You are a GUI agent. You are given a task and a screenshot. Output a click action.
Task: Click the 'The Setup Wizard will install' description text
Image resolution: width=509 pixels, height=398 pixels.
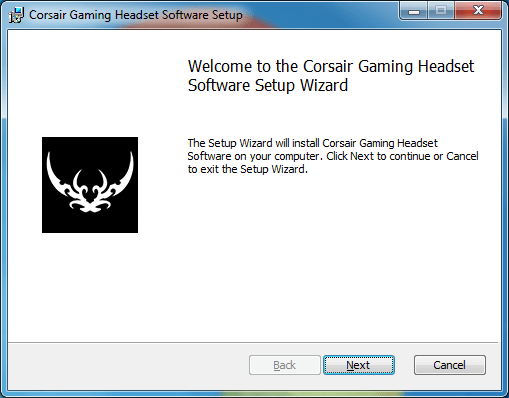pyautogui.click(x=333, y=156)
